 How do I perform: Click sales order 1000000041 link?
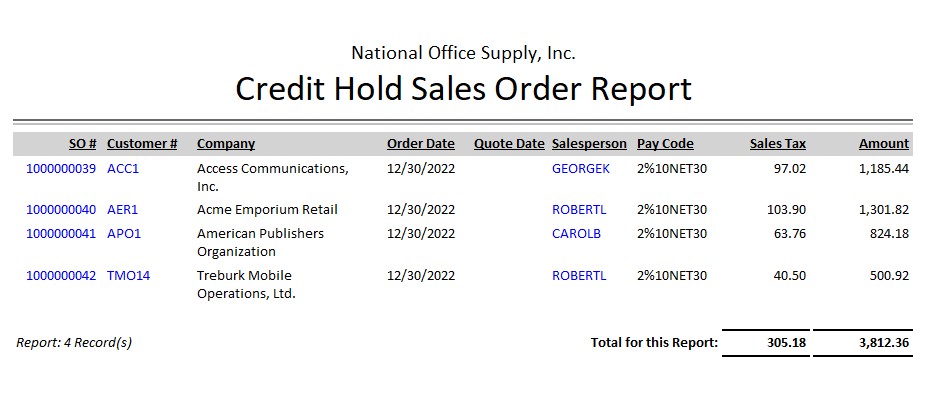[61, 234]
